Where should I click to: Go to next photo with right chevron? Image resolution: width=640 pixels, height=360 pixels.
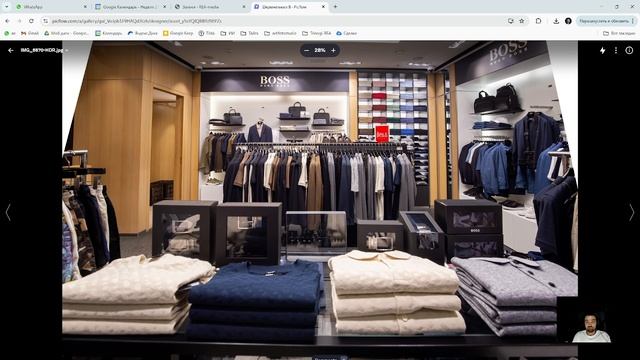click(631, 212)
